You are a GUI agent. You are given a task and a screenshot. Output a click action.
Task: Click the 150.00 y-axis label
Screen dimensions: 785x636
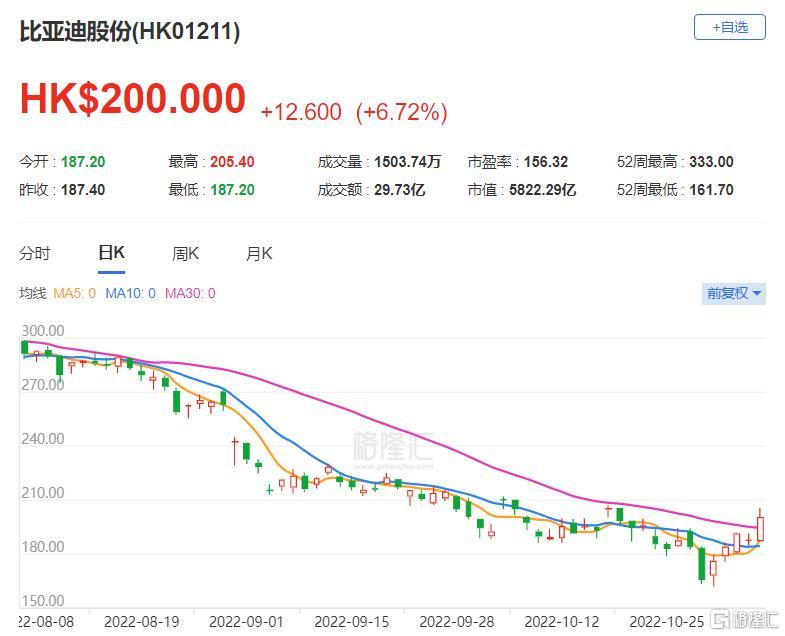[x=43, y=600]
